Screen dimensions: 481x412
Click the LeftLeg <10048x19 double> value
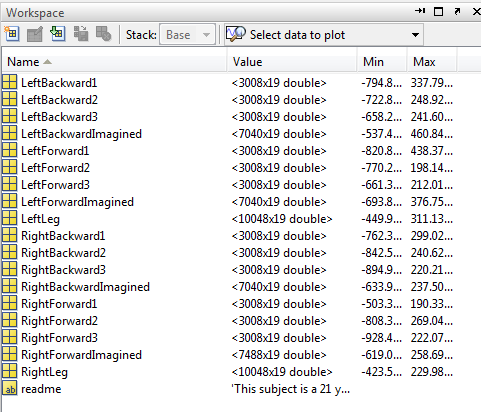coord(282,219)
